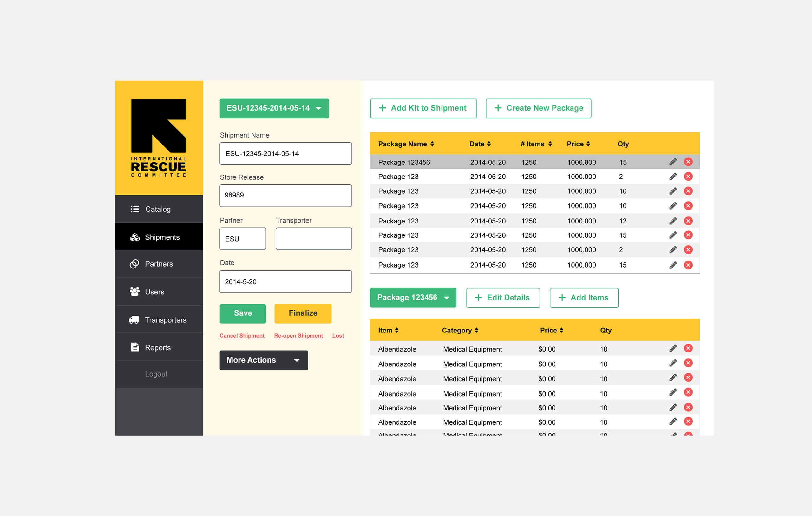Click the Re-open Shipment link
Image resolution: width=812 pixels, height=516 pixels.
(x=297, y=336)
